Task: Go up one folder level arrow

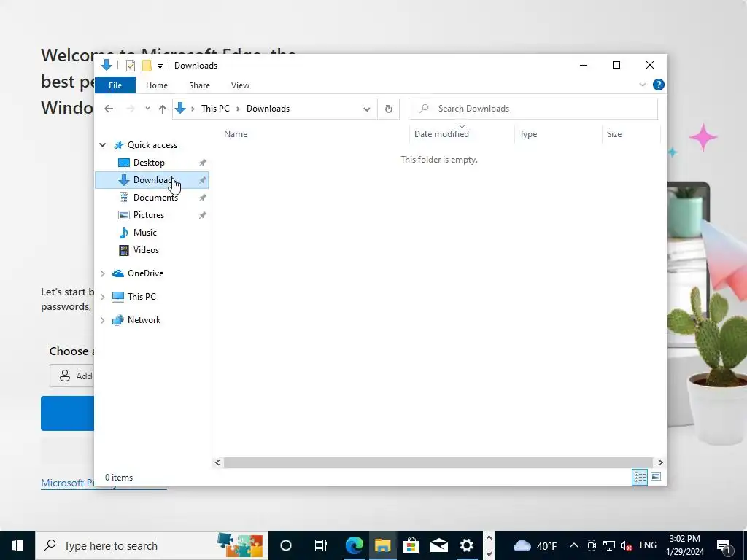Action: [163, 109]
